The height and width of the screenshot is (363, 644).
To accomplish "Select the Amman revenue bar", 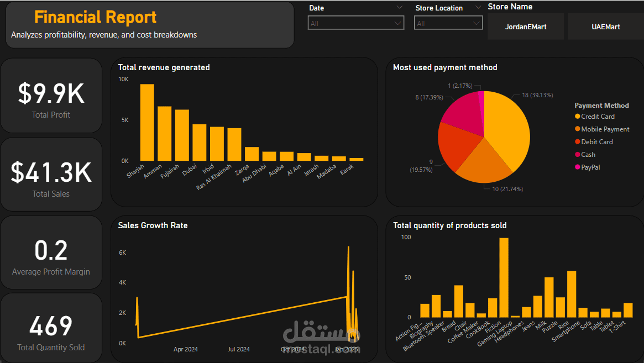I will [164, 134].
